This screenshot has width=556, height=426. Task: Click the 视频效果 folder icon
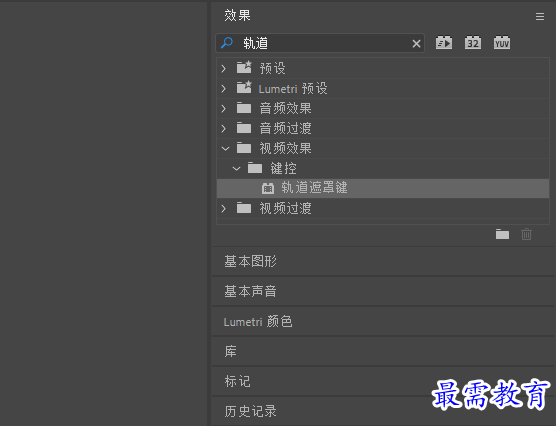point(244,148)
